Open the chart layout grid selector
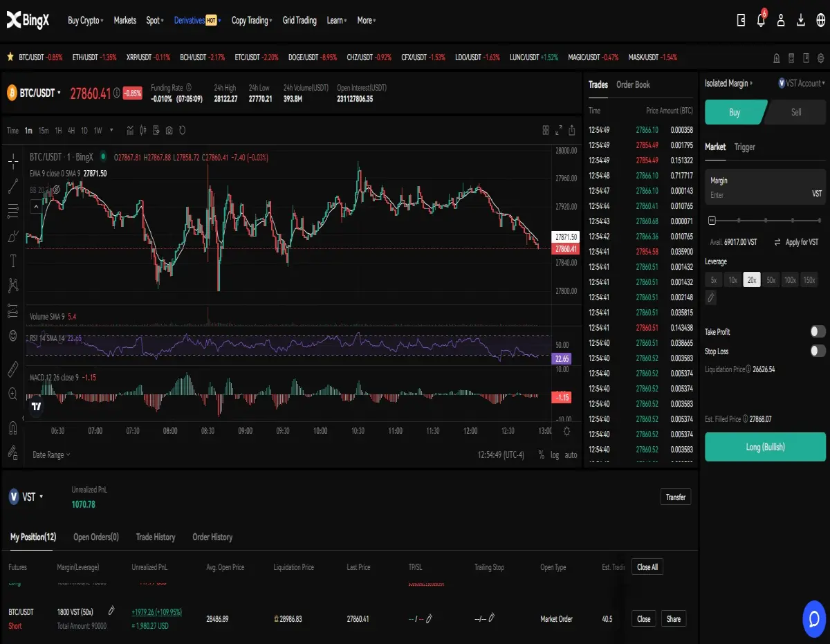This screenshot has height=644, width=830. coord(546,130)
